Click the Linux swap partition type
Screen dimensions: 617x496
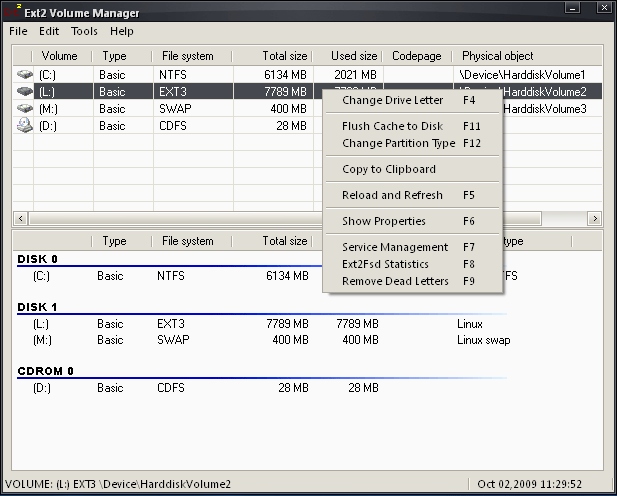[x=484, y=340]
